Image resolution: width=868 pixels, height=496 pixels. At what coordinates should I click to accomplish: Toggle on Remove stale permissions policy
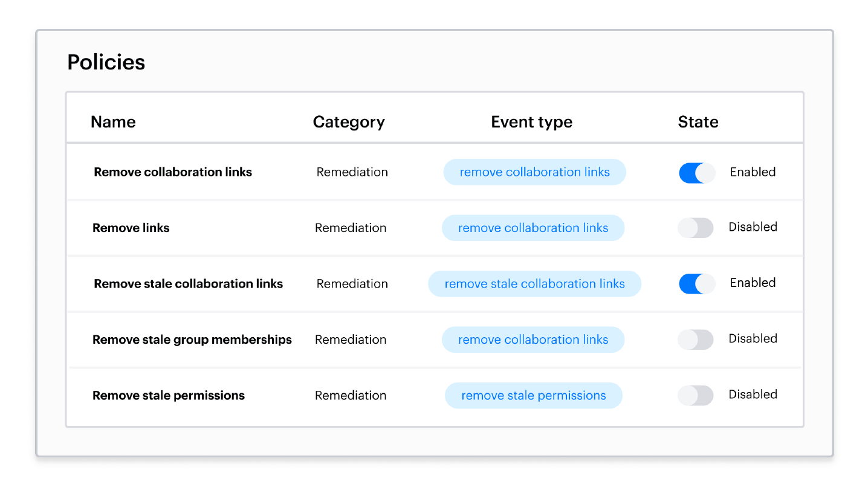[696, 396]
